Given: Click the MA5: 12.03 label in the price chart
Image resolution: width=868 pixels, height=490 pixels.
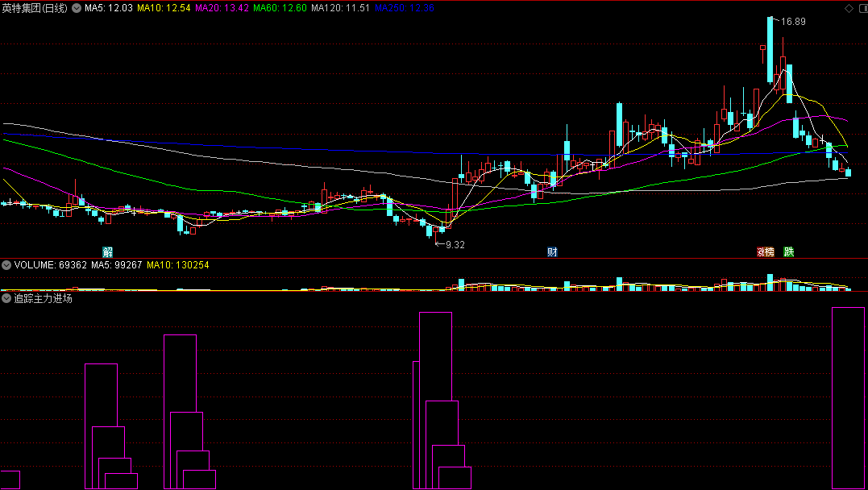Looking at the screenshot, I should point(109,8).
